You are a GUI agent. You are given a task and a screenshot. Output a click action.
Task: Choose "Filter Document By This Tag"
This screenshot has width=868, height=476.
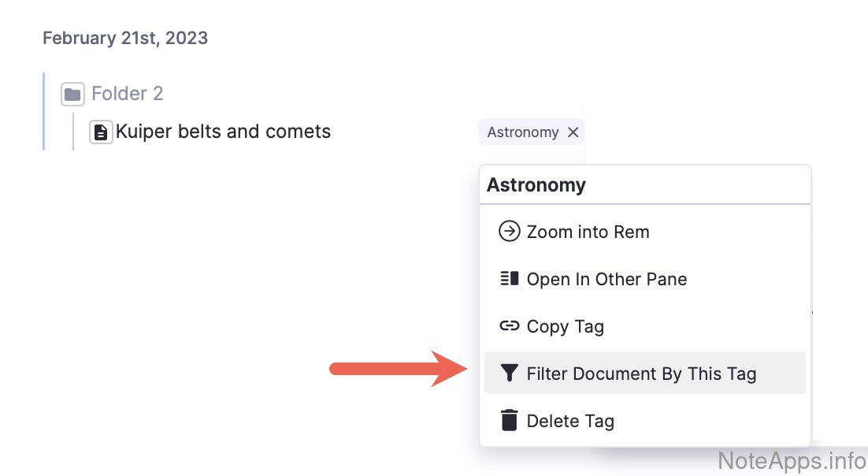point(641,374)
